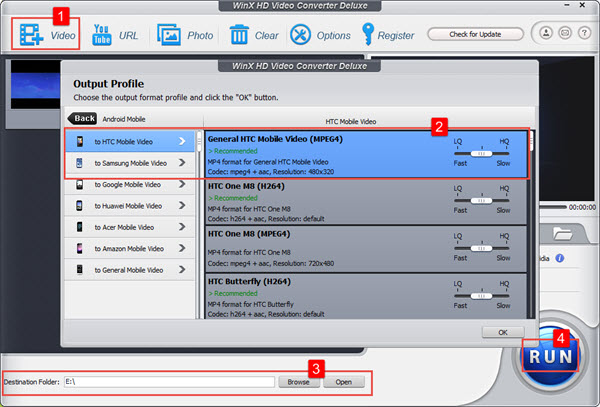Click the Back button in Output Profile

pyautogui.click(x=82, y=119)
